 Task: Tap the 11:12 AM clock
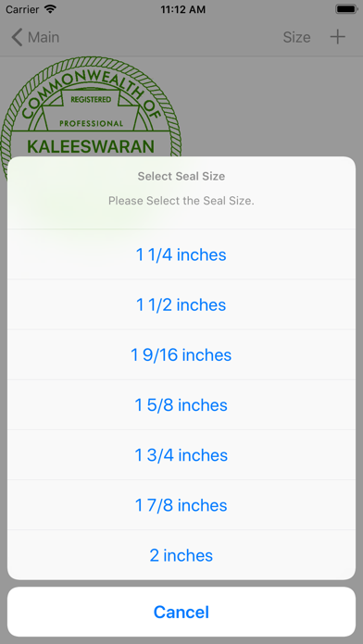point(183,9)
